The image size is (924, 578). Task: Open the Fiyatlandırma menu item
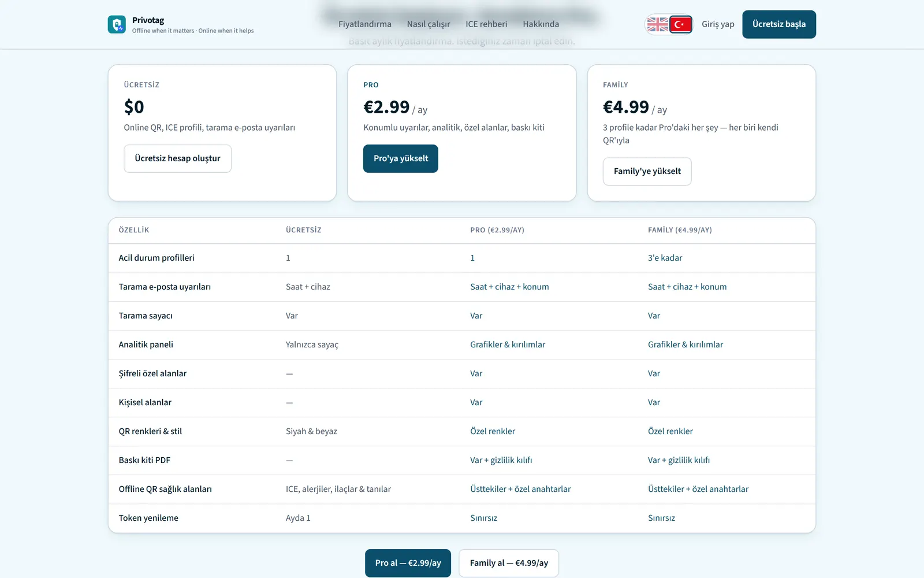pyautogui.click(x=364, y=24)
